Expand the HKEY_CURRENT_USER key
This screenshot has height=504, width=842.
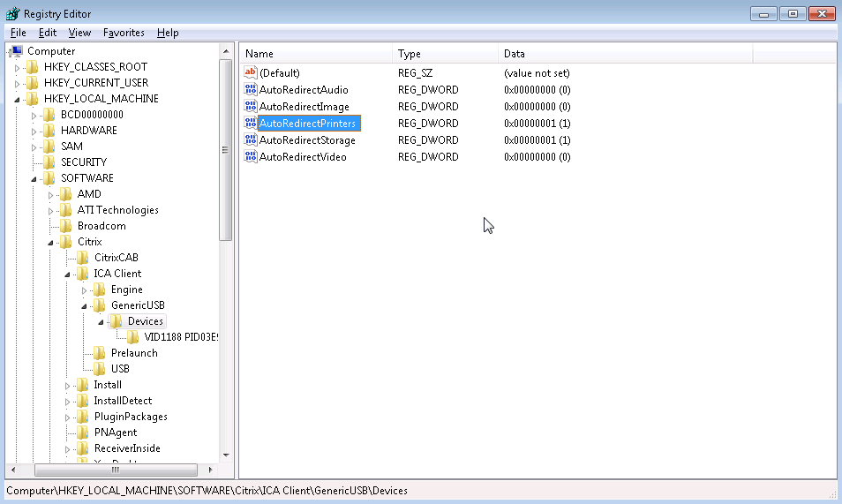tap(17, 83)
